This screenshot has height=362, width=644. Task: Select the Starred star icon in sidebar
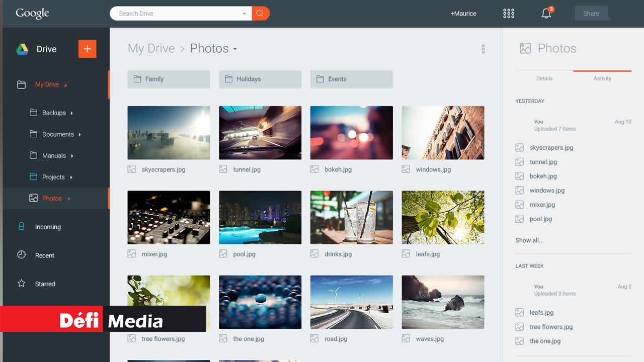pyautogui.click(x=21, y=284)
